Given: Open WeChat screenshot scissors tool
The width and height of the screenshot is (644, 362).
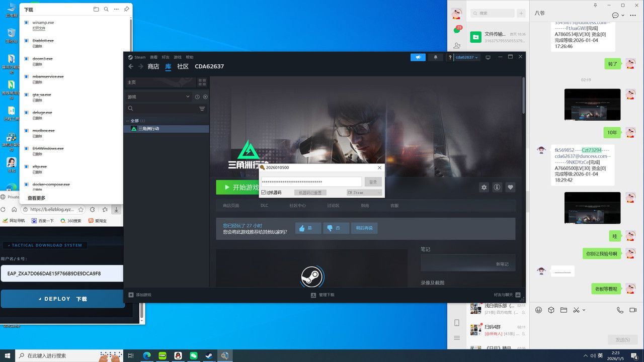Looking at the screenshot, I should 577,310.
